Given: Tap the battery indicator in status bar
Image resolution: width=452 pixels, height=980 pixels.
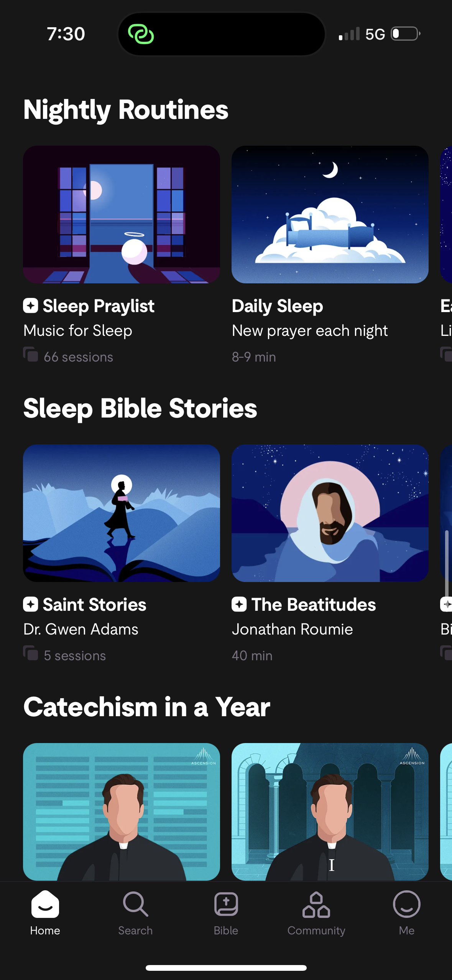Looking at the screenshot, I should pos(405,34).
